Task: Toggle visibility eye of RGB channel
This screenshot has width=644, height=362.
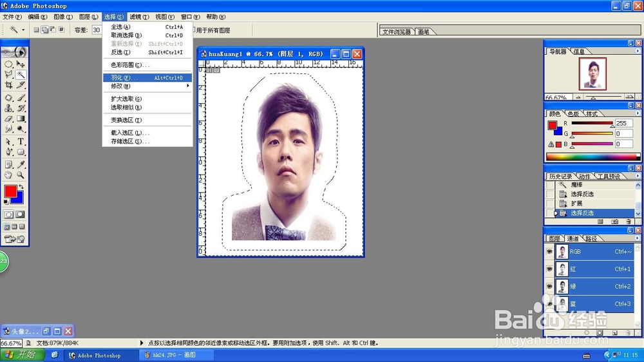Action: (549, 251)
